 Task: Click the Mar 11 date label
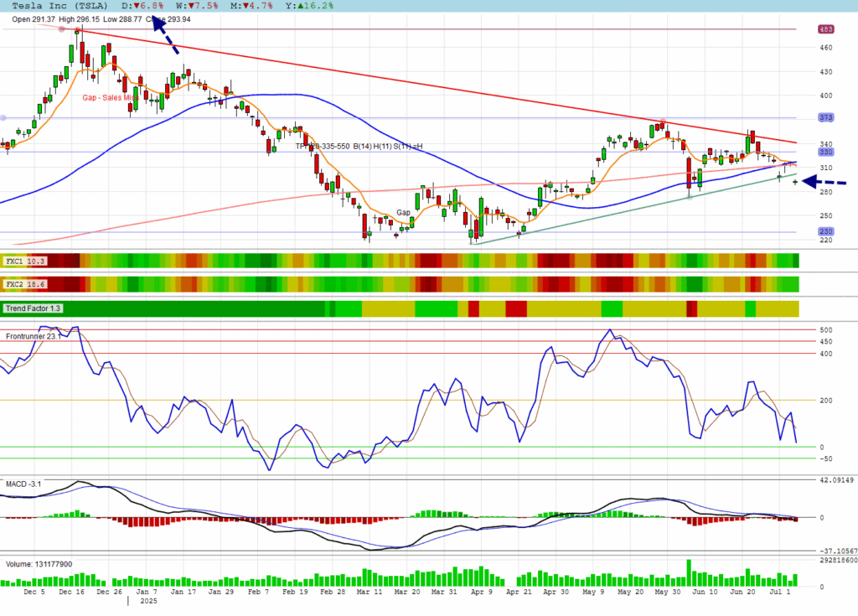click(370, 592)
